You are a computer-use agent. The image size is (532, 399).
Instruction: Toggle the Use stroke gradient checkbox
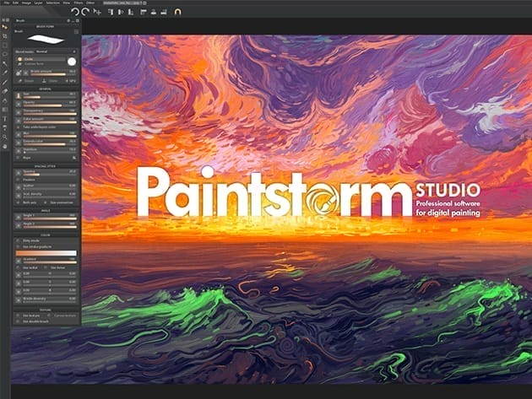click(x=18, y=245)
